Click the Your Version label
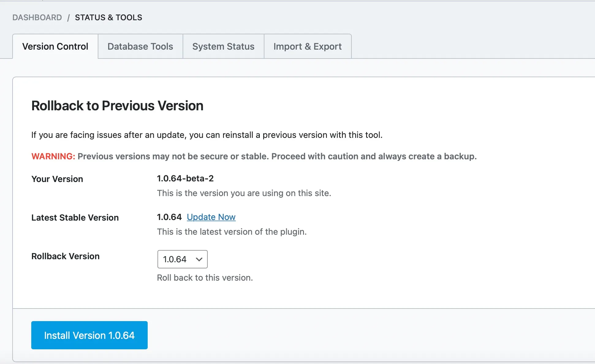Screen dimensions: 595x364 (57, 179)
